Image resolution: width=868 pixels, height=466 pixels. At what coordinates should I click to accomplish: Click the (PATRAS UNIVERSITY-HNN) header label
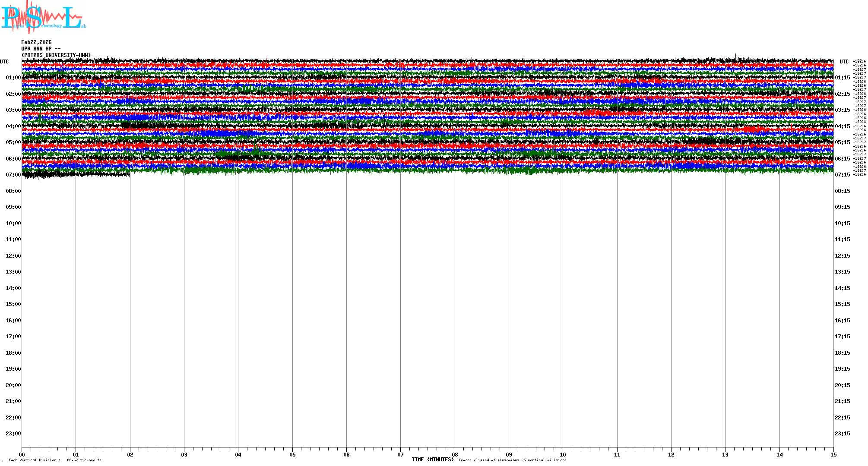tap(56, 55)
